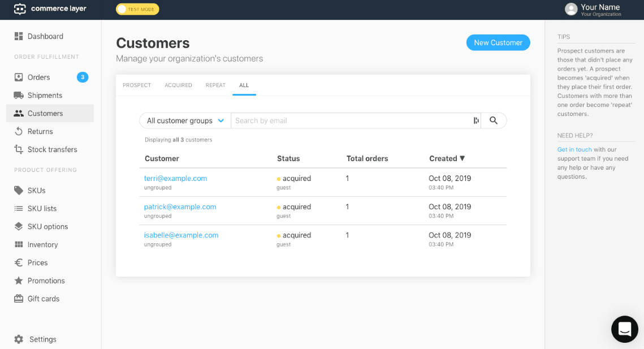This screenshot has height=349, width=644.
Task: Click the Prices euro icon
Action: [x=19, y=262]
